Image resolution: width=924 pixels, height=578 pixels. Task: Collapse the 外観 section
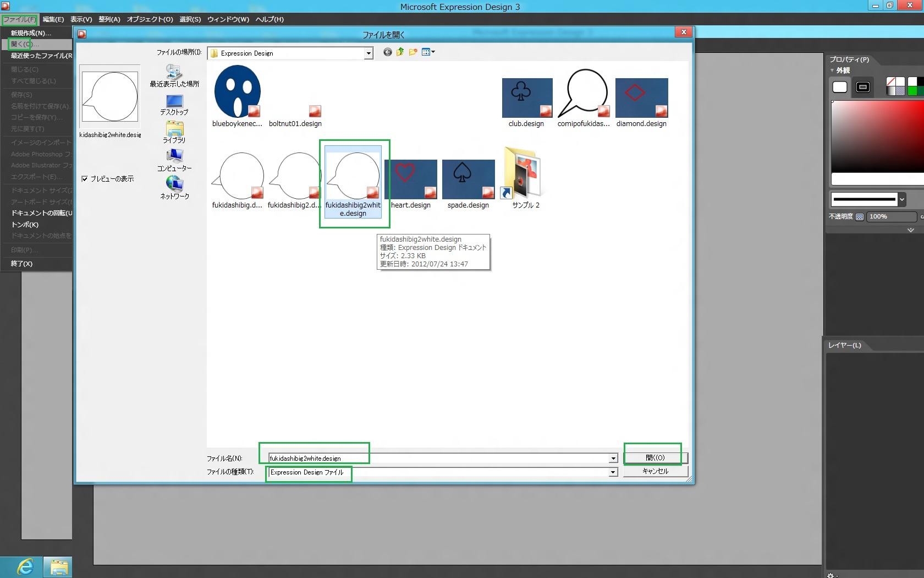832,70
